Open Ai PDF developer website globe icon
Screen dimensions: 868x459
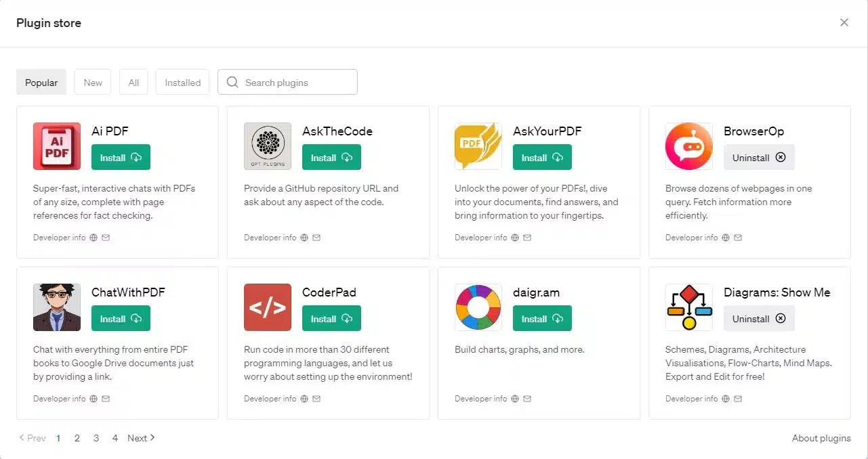pyautogui.click(x=94, y=238)
